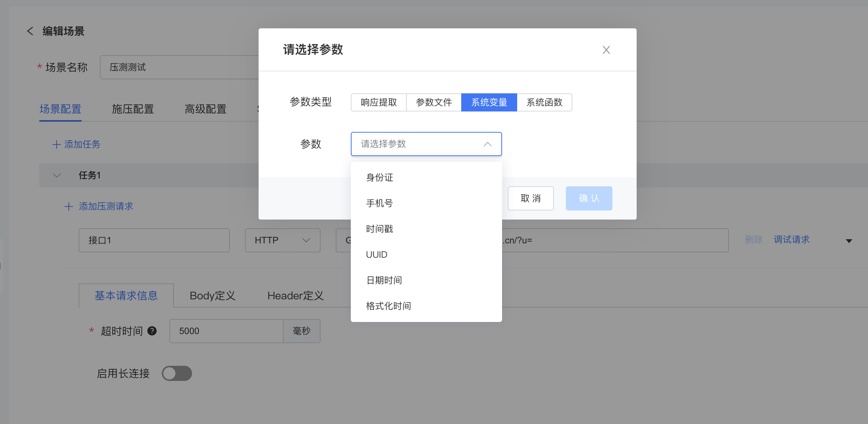Viewport: 868px width, 424px height.
Task: Close the 请选择参数 dialog with X
Action: (x=606, y=50)
